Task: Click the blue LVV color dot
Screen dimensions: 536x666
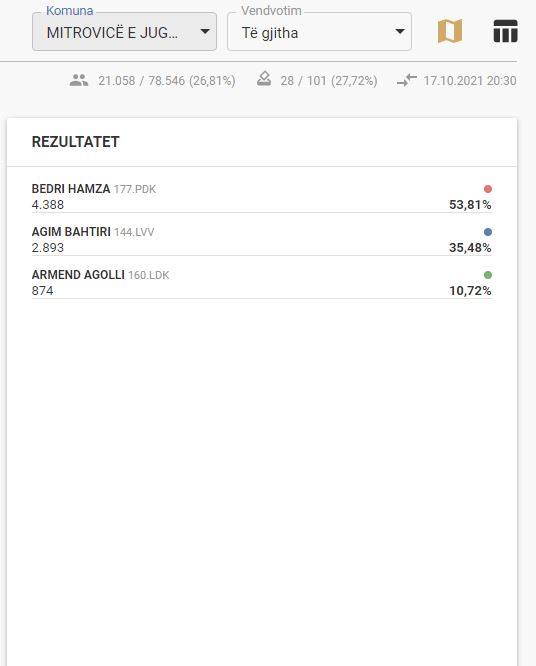Action: (x=488, y=232)
